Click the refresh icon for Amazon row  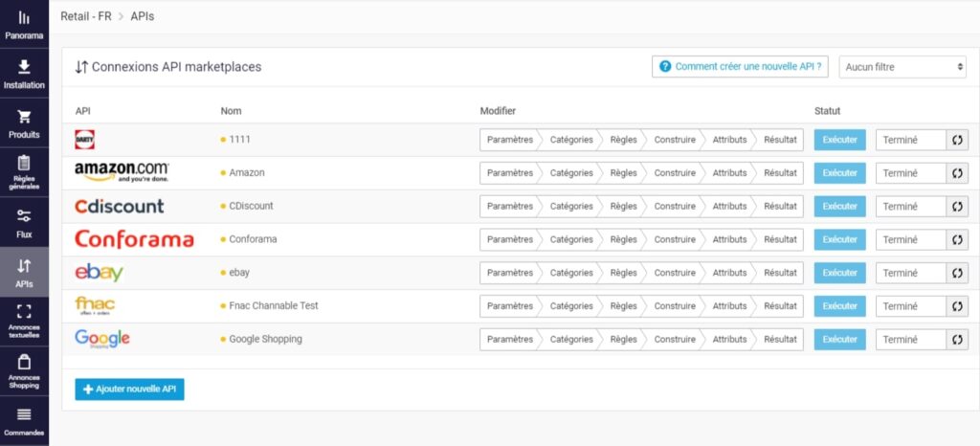[x=957, y=173]
